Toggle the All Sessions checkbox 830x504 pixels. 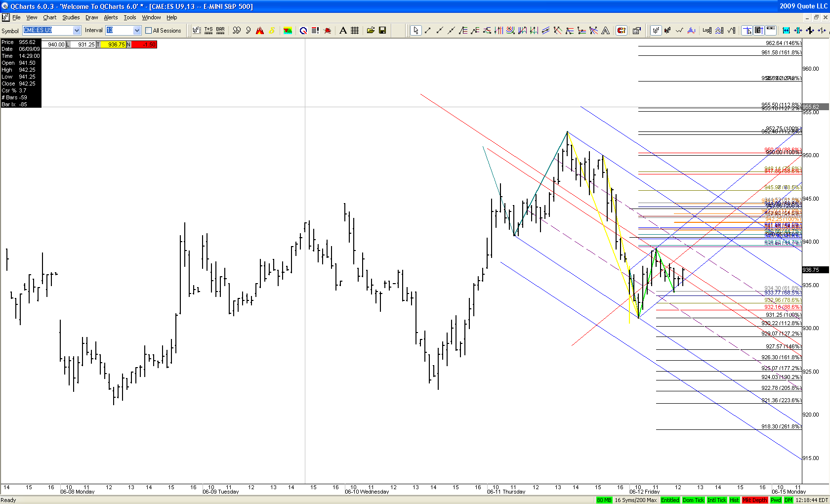point(148,31)
